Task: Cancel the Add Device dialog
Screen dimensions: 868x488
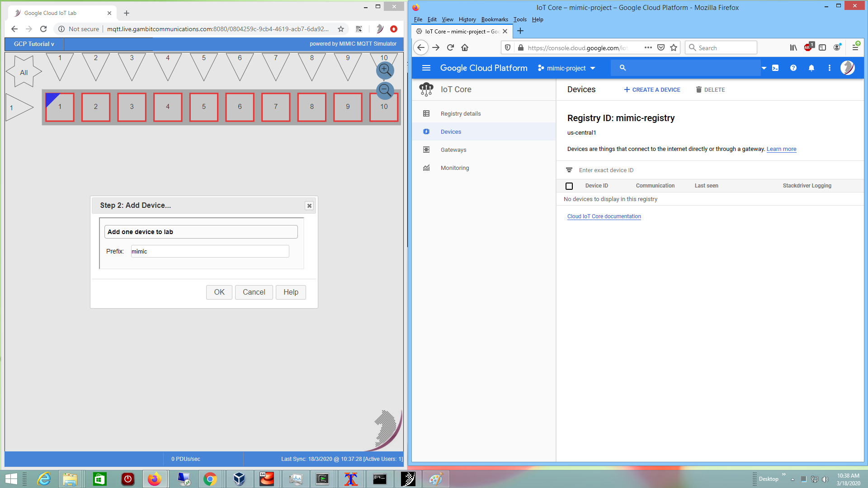Action: click(254, 292)
